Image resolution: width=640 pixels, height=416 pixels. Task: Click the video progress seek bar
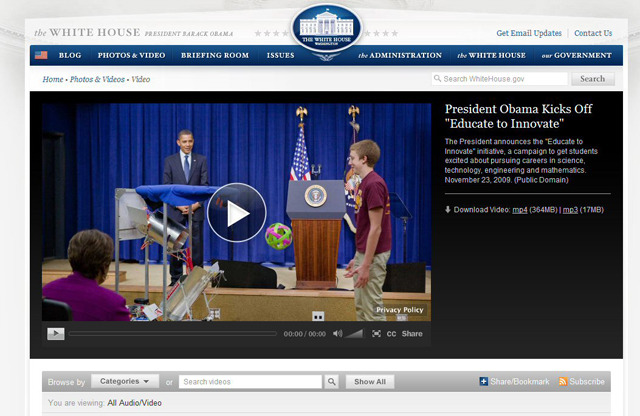point(172,334)
